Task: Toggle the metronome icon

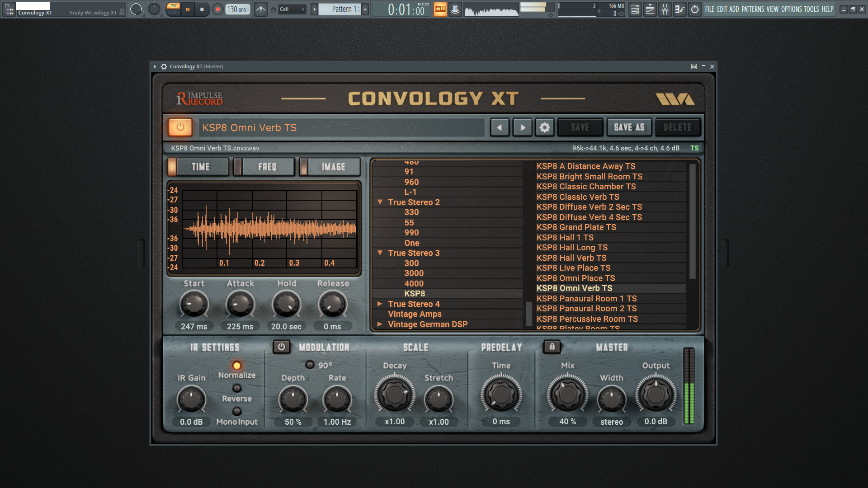Action: (x=261, y=9)
